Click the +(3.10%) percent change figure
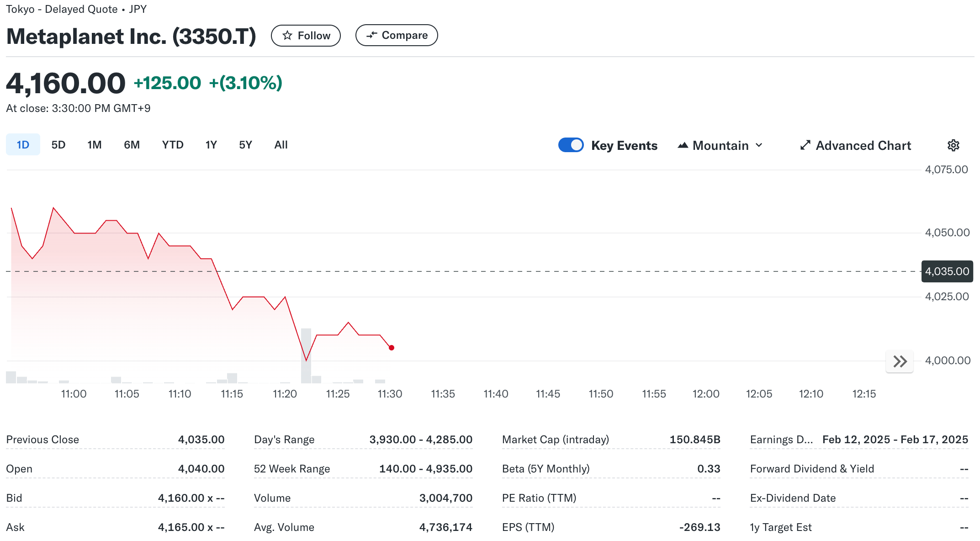Screen dimensions: 980x541 (245, 83)
